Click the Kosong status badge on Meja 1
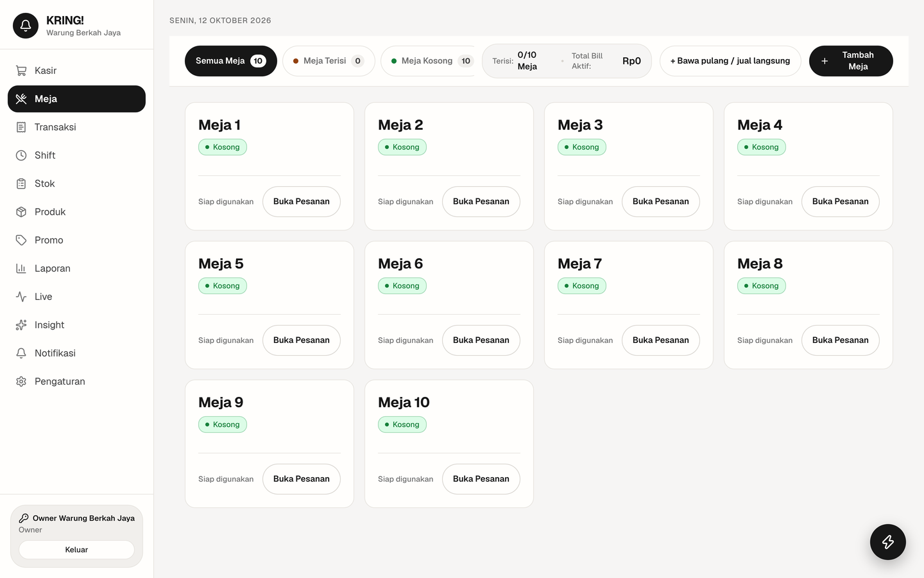 pos(223,147)
